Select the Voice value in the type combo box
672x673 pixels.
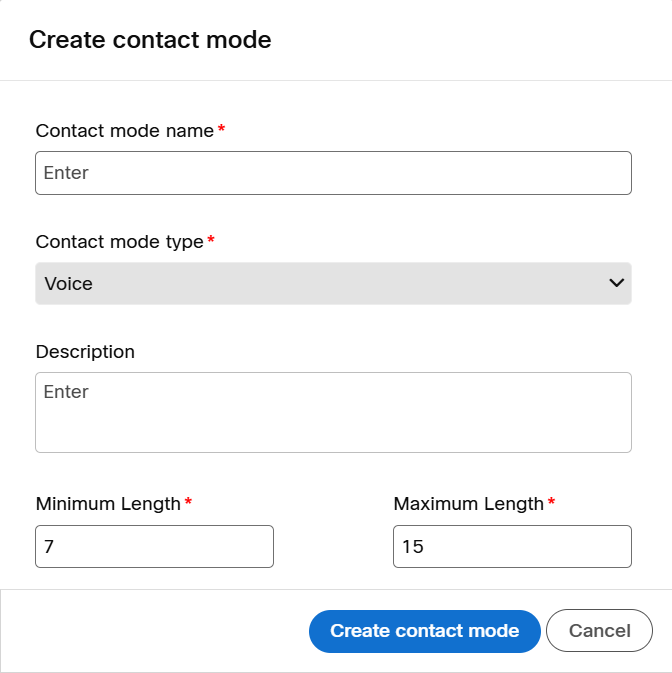[69, 284]
